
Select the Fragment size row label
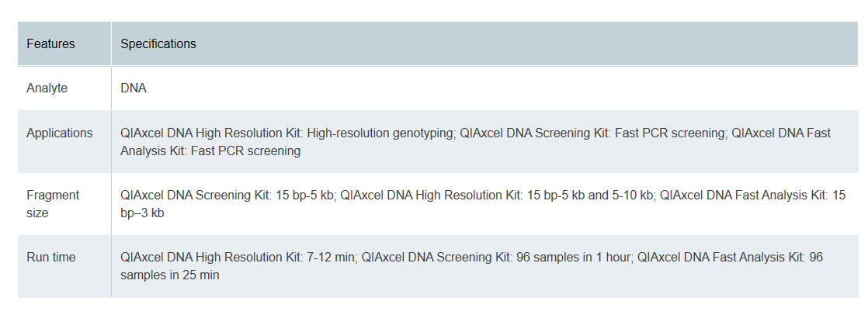tap(53, 204)
